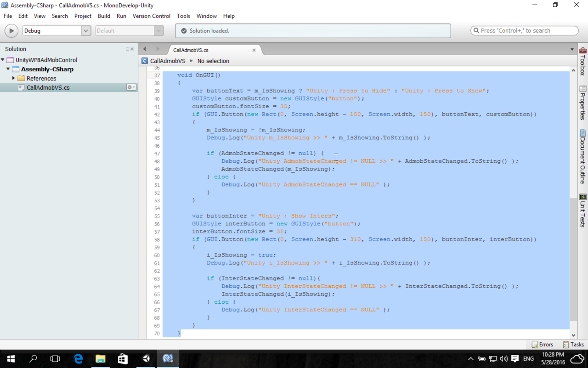The width and height of the screenshot is (588, 368).
Task: Open the Run menu
Action: 121,16
